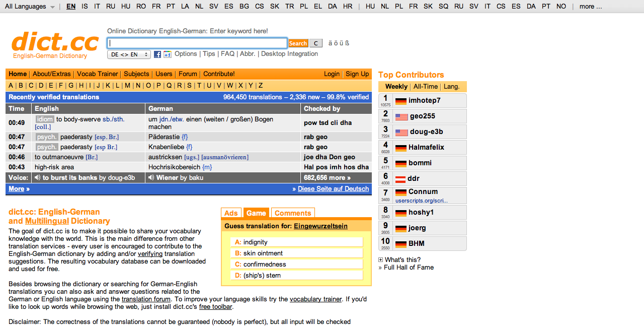The height and width of the screenshot is (326, 644).
Task: Open the Vocab Trainer menu item
Action: pos(98,74)
